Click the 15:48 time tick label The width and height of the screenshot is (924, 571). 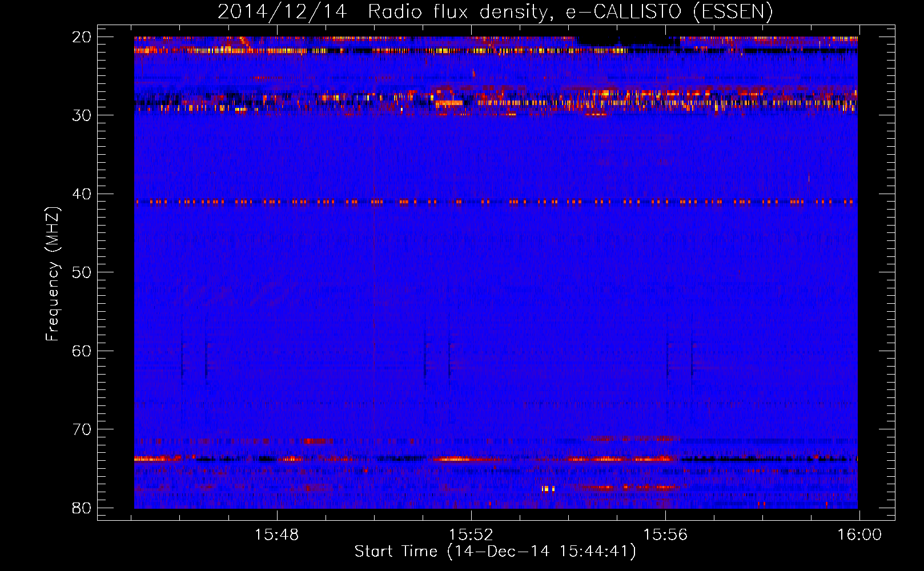click(277, 535)
